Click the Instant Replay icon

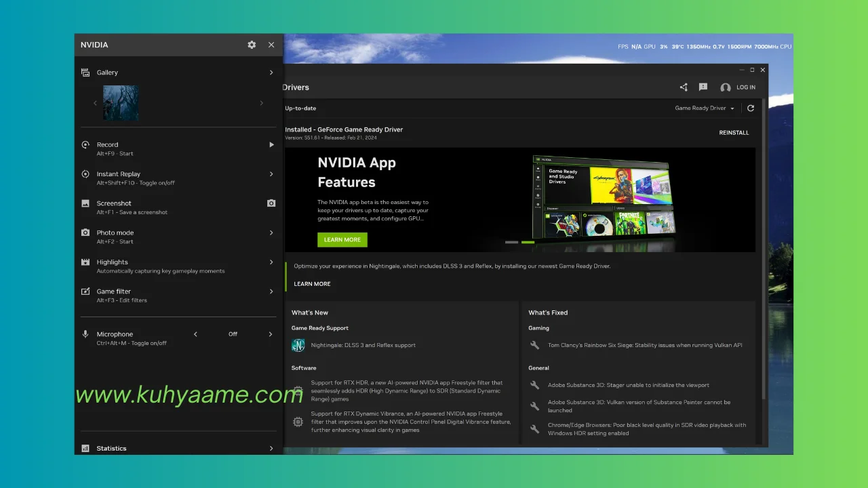point(85,174)
